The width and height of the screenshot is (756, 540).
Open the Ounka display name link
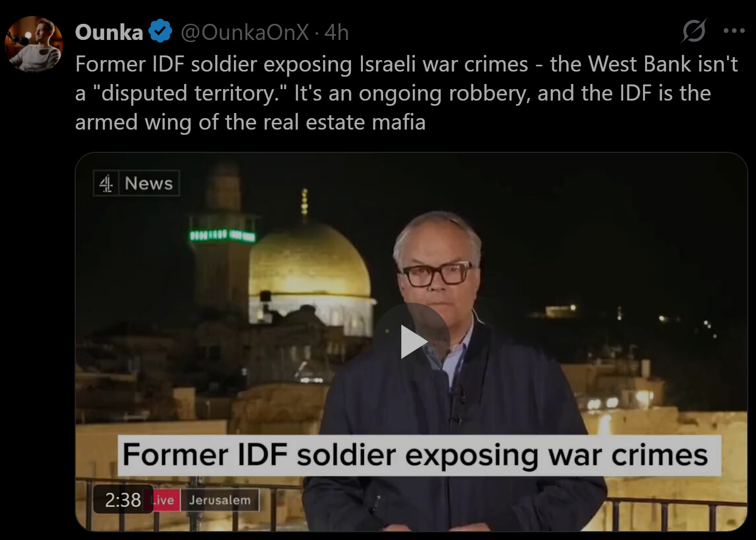click(x=109, y=32)
